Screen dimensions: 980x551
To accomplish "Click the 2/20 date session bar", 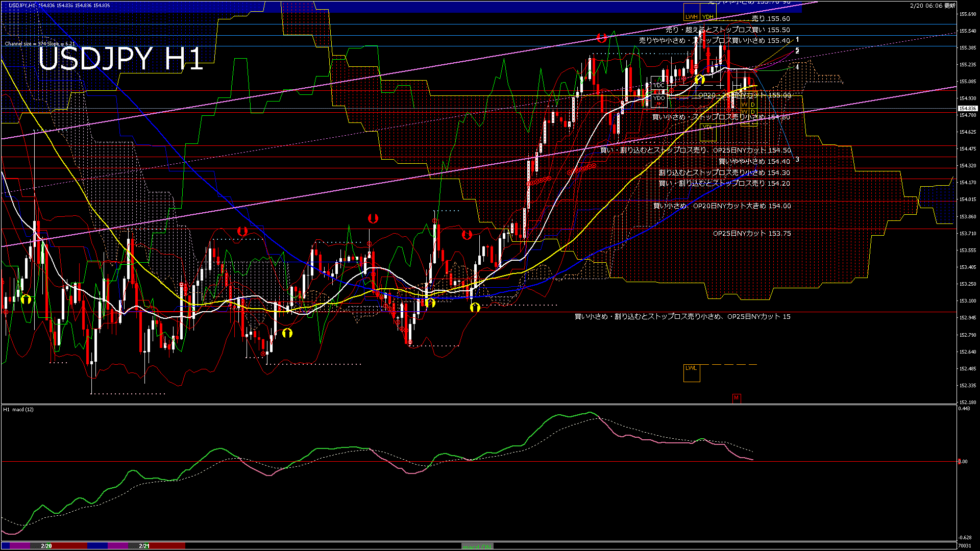I will (46, 546).
